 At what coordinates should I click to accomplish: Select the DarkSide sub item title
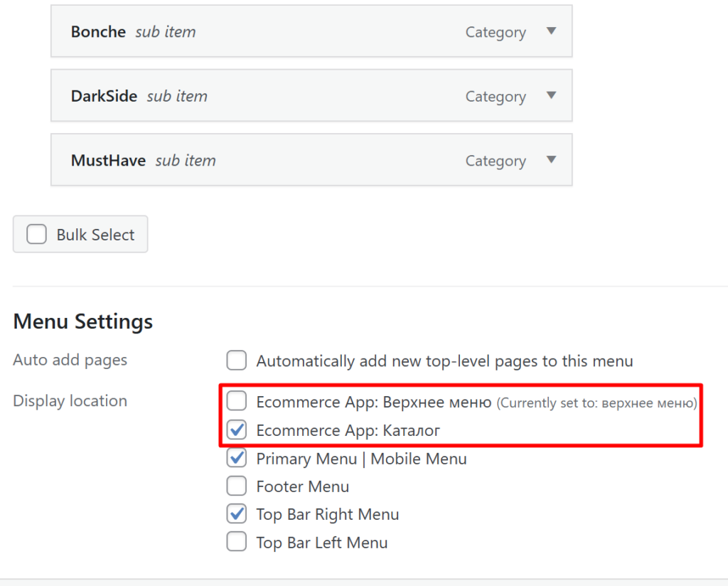pos(104,96)
